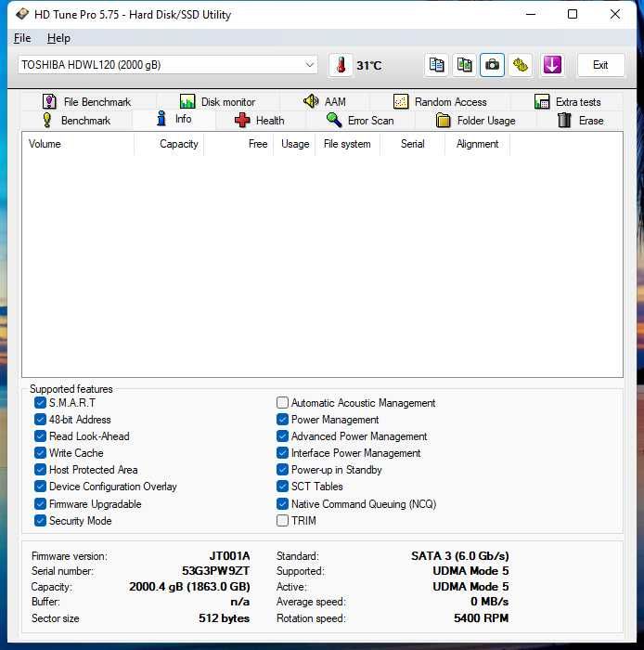Click the capacity value 2000.4 gB (1863.0 GB)
This screenshot has height=650, width=644.
(189, 587)
